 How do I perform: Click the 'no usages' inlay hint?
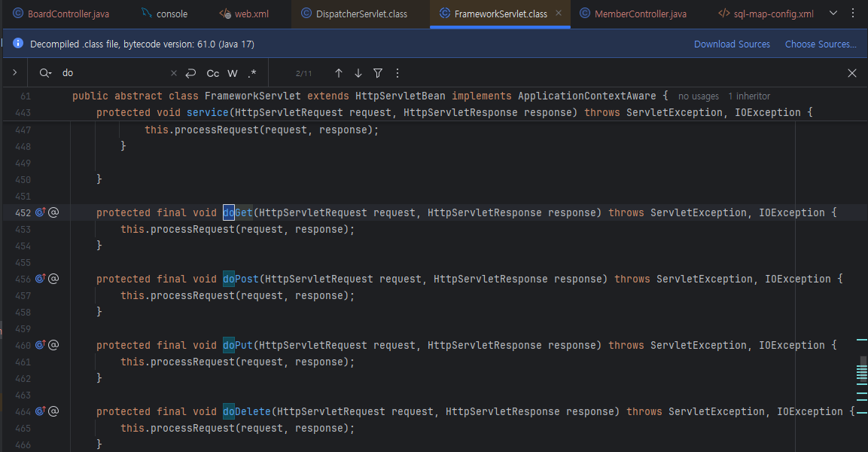tap(699, 96)
